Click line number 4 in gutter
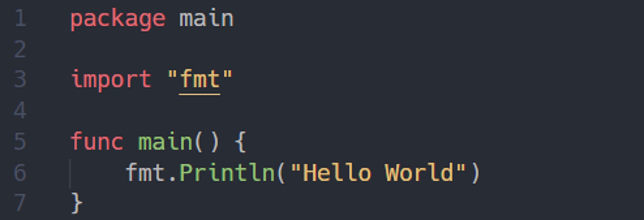This screenshot has width=644, height=220. [20, 111]
